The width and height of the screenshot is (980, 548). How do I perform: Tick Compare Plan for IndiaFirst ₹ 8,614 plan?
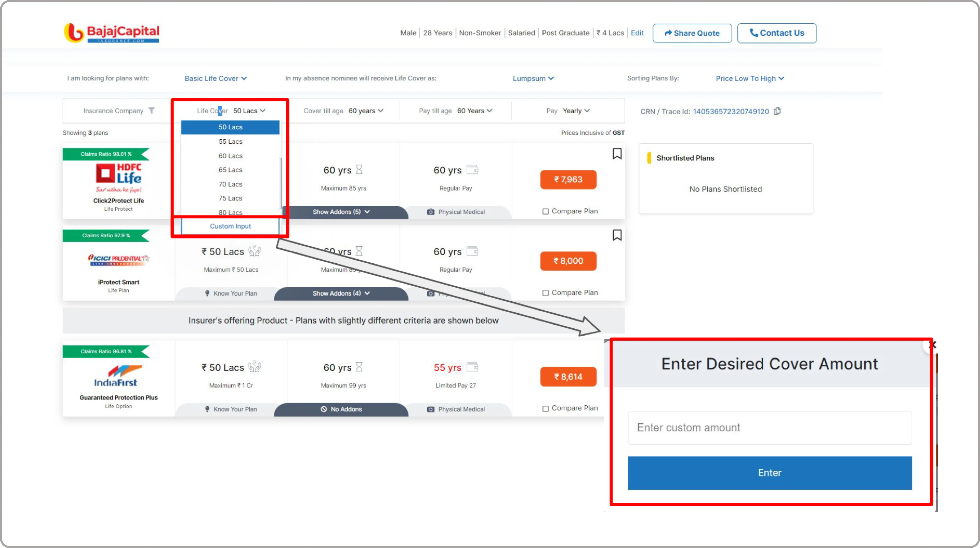tap(545, 408)
